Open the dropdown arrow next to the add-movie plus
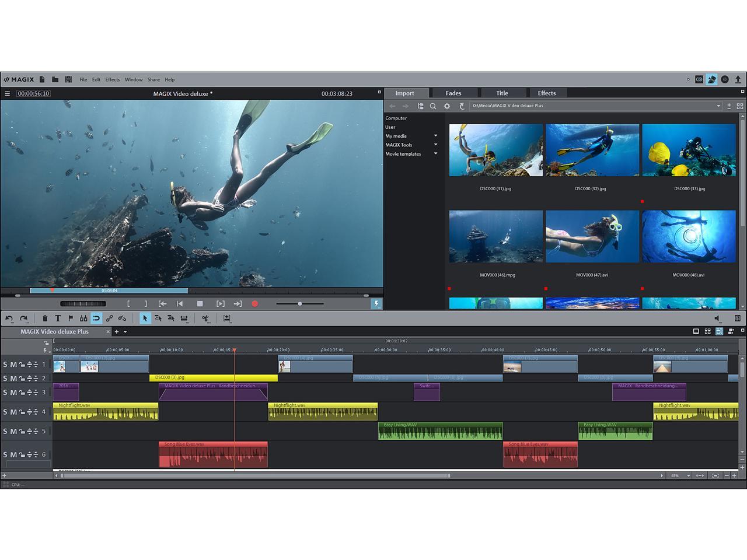The width and height of the screenshot is (747, 560). [125, 332]
